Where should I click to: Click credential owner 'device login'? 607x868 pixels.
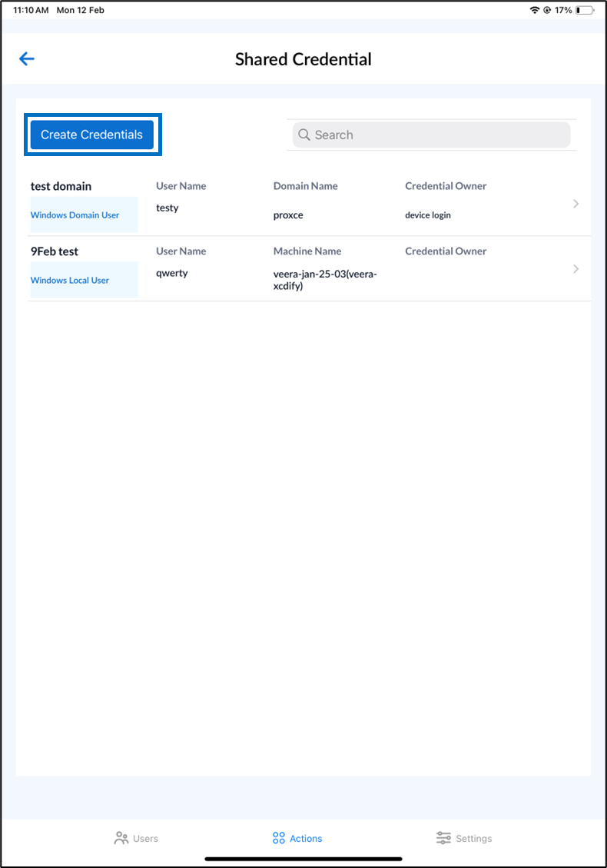[428, 215]
